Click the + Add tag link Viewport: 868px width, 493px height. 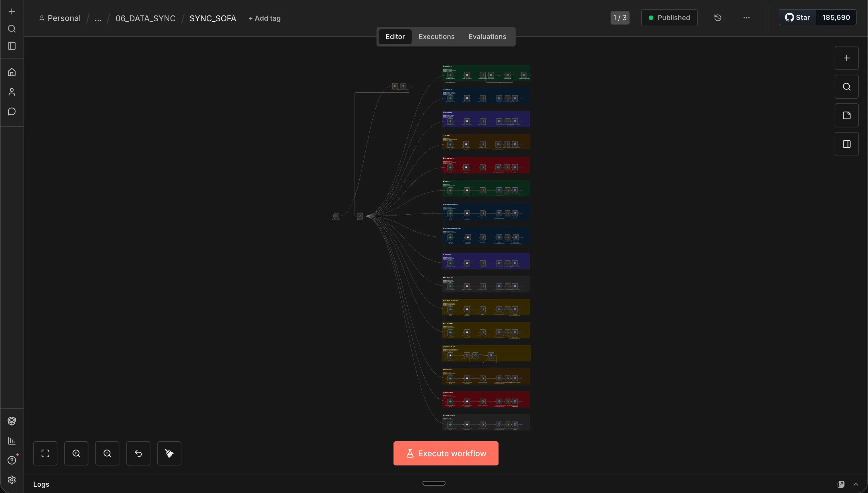click(x=264, y=18)
